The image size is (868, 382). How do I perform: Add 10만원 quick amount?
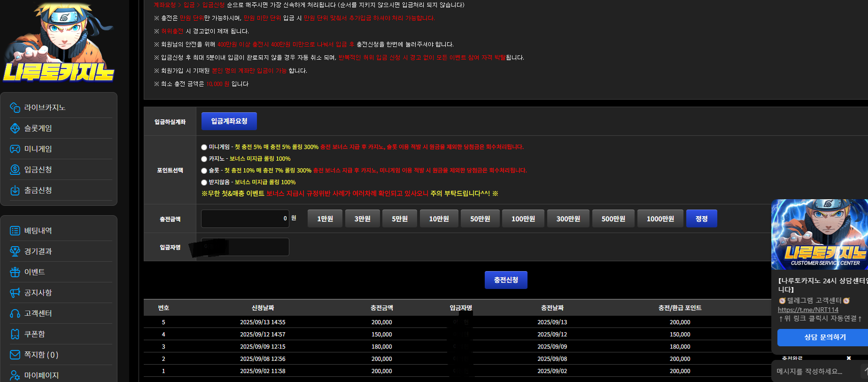tap(439, 218)
